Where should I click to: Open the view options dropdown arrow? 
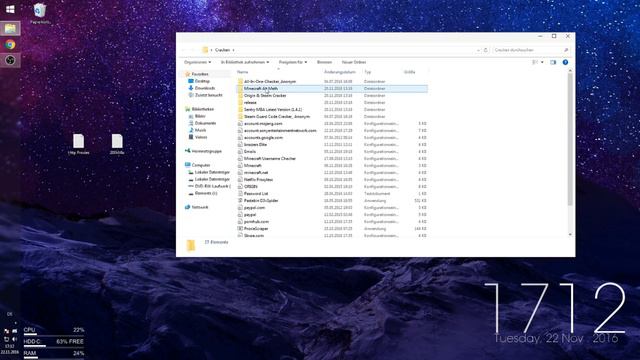[x=542, y=62]
